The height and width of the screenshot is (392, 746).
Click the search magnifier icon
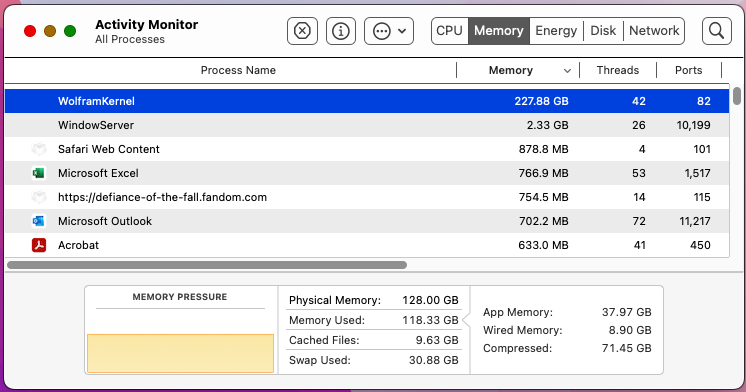click(x=717, y=31)
